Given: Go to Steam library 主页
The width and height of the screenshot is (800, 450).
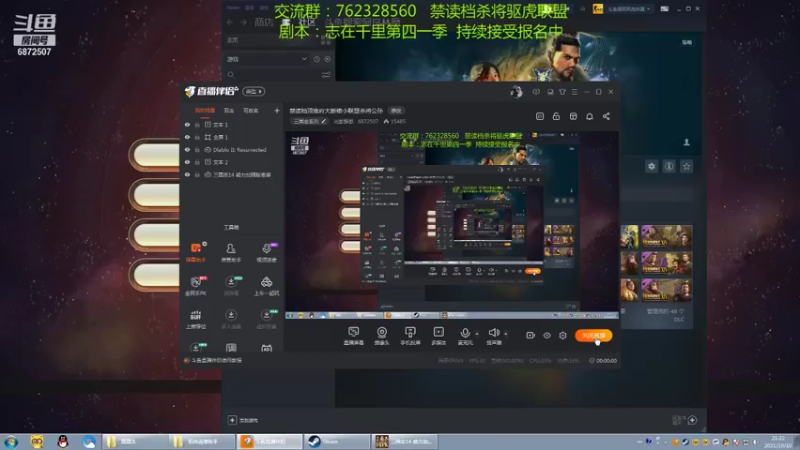Looking at the screenshot, I should (232, 40).
